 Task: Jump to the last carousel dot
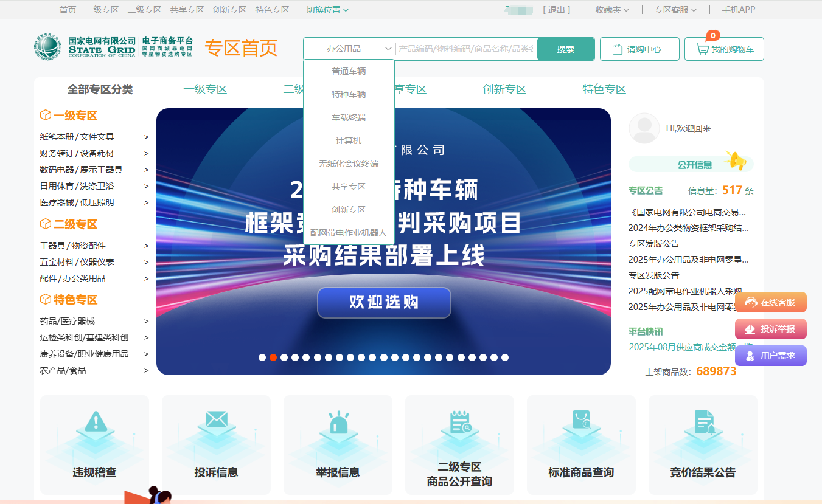[x=504, y=357]
